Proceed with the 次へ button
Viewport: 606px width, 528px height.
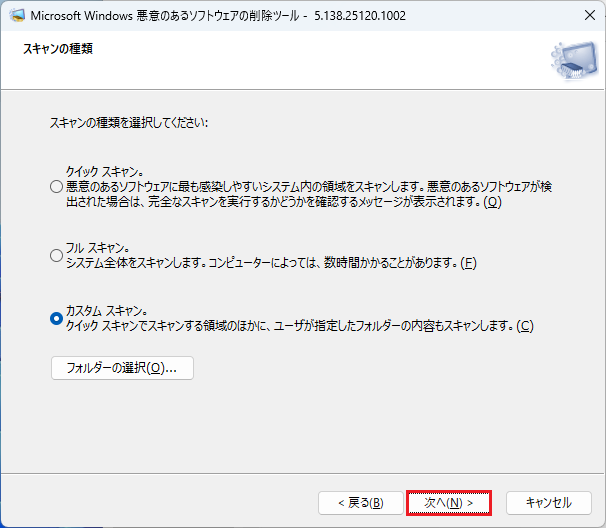point(449,502)
